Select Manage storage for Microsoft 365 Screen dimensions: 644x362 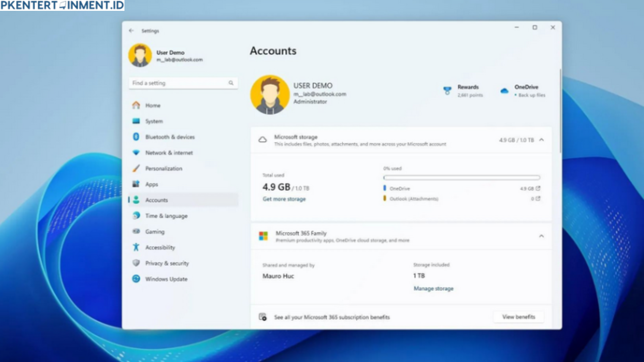tap(433, 288)
